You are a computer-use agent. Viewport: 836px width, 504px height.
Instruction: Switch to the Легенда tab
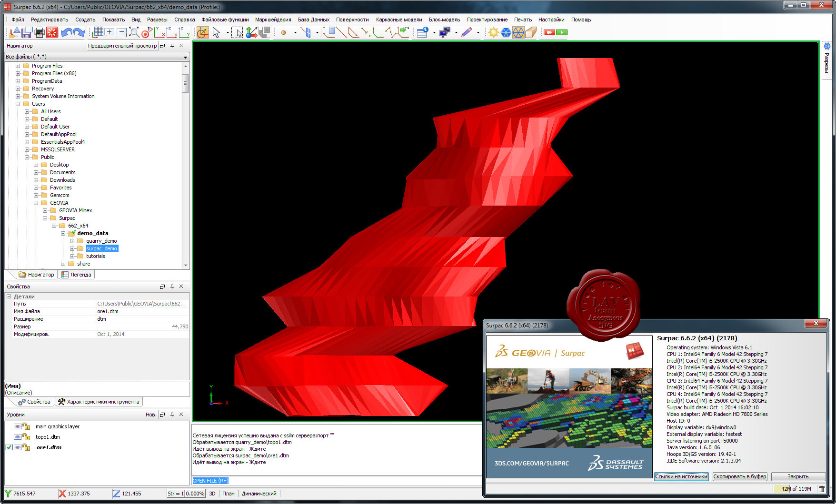tap(76, 275)
